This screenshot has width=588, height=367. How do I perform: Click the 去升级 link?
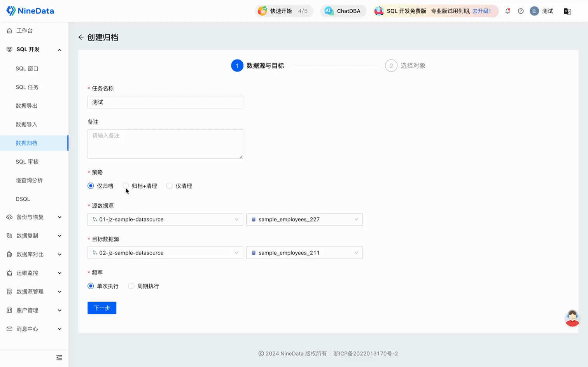(x=481, y=11)
